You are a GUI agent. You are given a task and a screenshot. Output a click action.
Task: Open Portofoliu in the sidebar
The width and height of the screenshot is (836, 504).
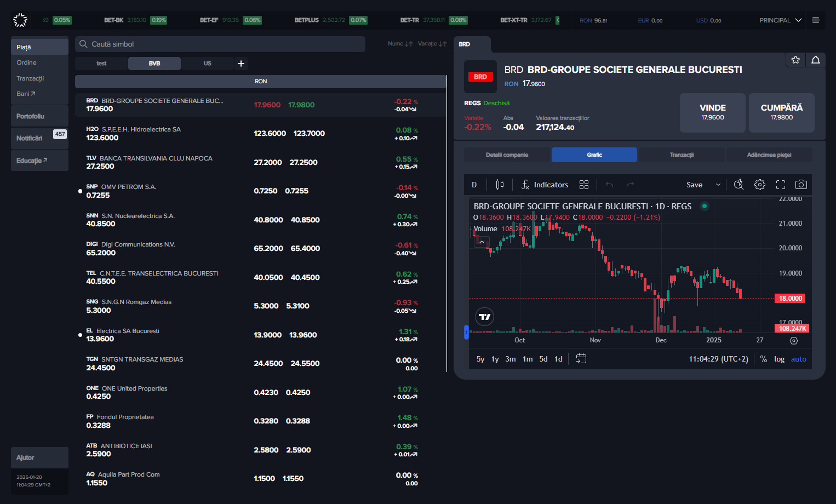tap(39, 116)
